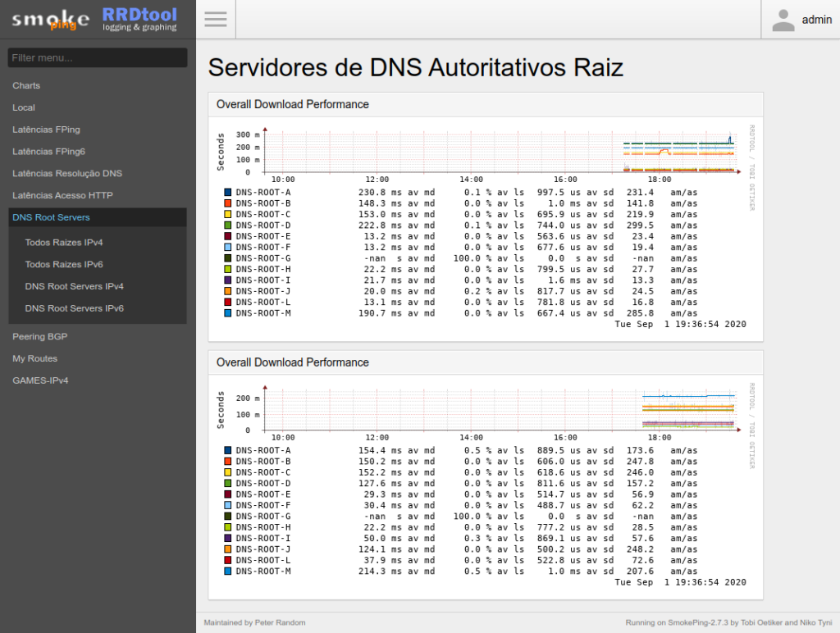
Task: Click the RRDtool logo
Action: tap(138, 19)
